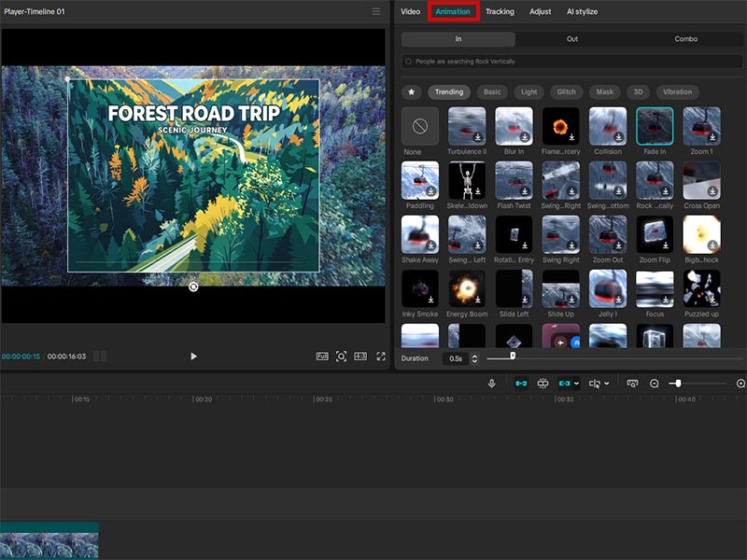Click the animation search field
The image size is (747, 560).
[x=572, y=62]
